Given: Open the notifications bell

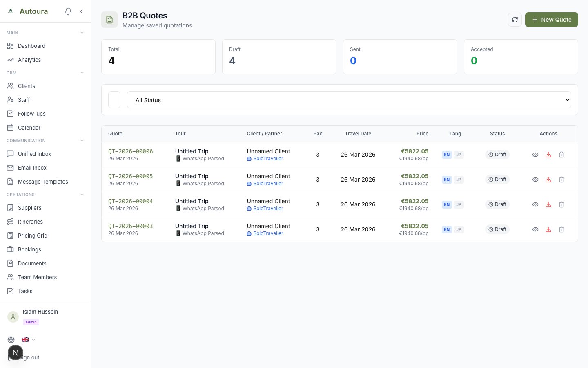Looking at the screenshot, I should click(68, 11).
